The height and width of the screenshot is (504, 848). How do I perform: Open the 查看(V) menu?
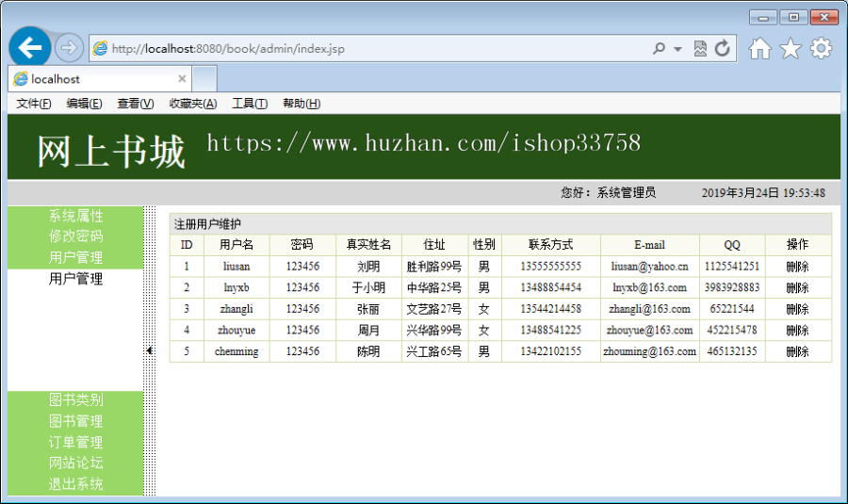136,104
